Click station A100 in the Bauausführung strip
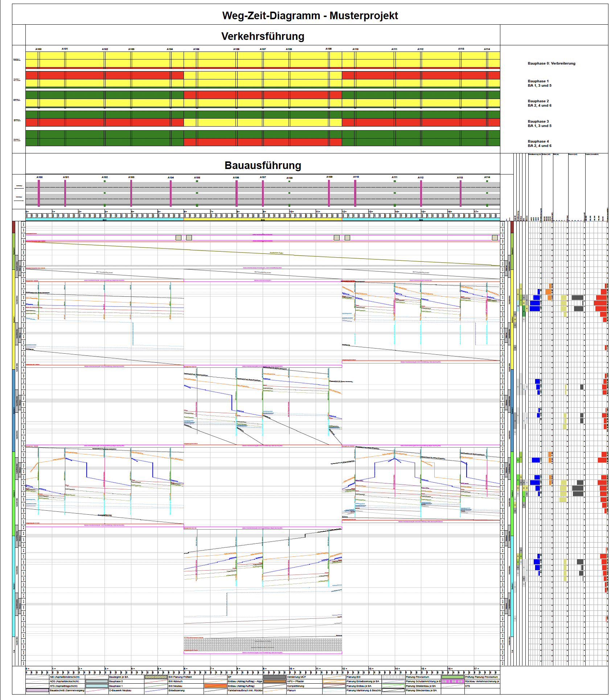611x700 pixels. click(x=40, y=177)
